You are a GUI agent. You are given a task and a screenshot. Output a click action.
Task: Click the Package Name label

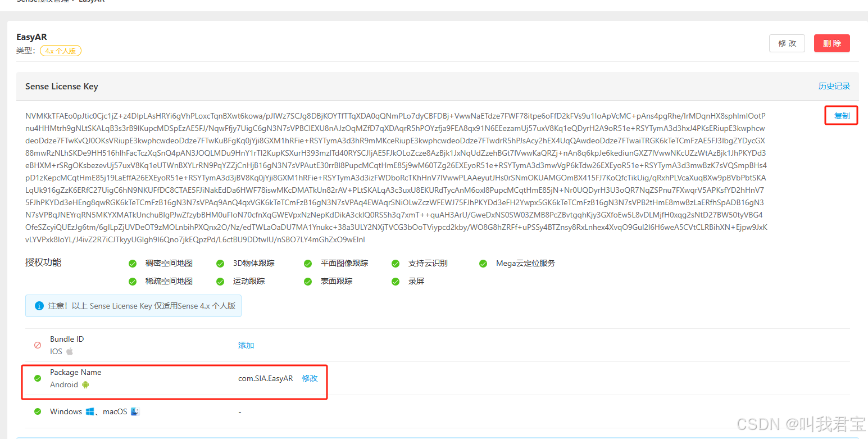coord(76,372)
